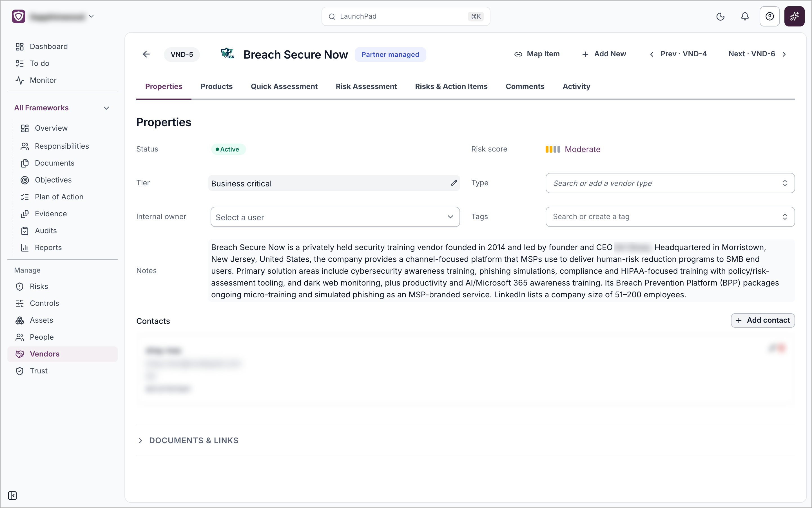Open Controls under Manage
812x508 pixels.
point(63,303)
